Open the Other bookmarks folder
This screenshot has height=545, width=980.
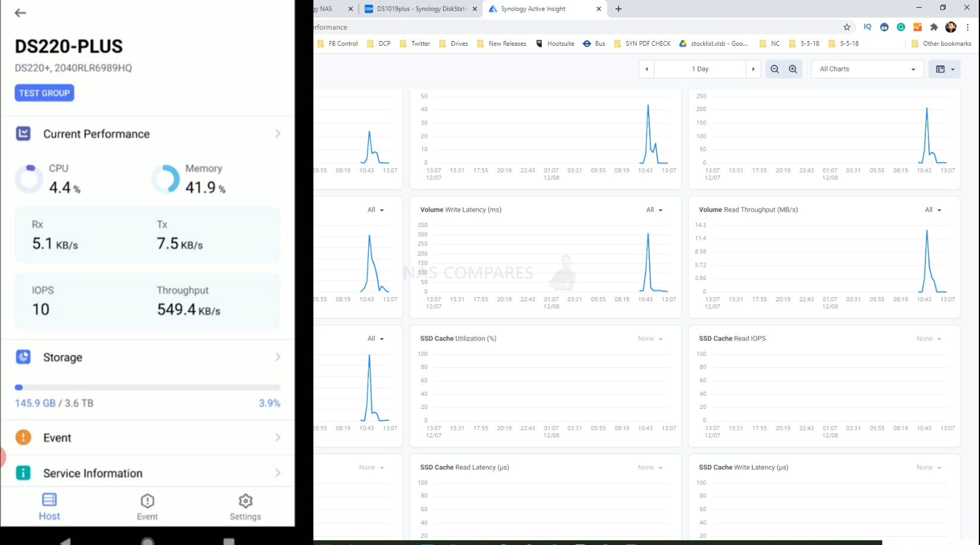[x=941, y=43]
